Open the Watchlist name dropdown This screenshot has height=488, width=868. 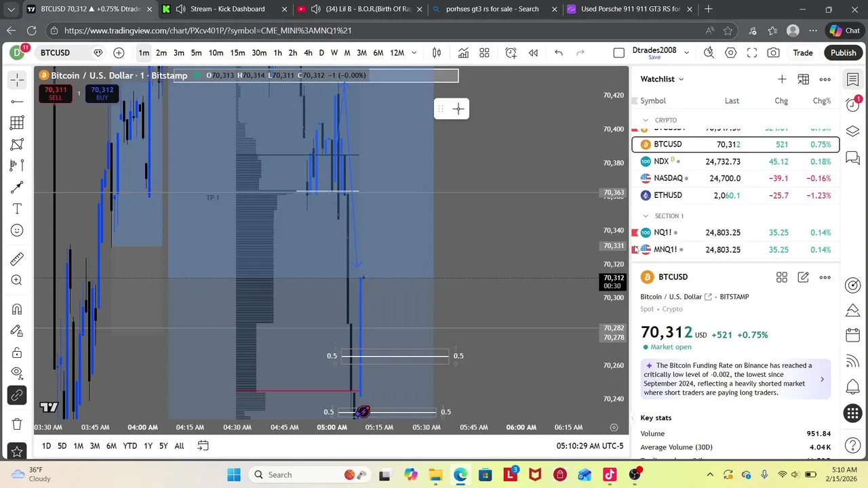[x=662, y=79]
